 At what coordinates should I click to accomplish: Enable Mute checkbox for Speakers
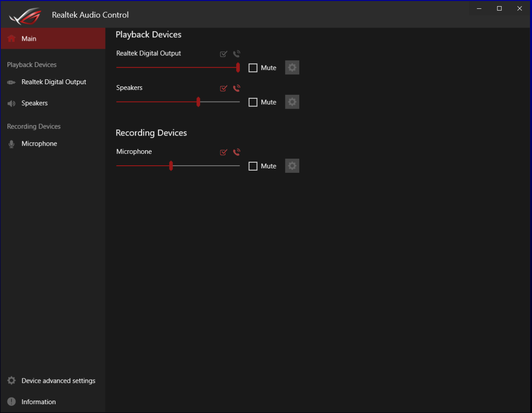(253, 102)
